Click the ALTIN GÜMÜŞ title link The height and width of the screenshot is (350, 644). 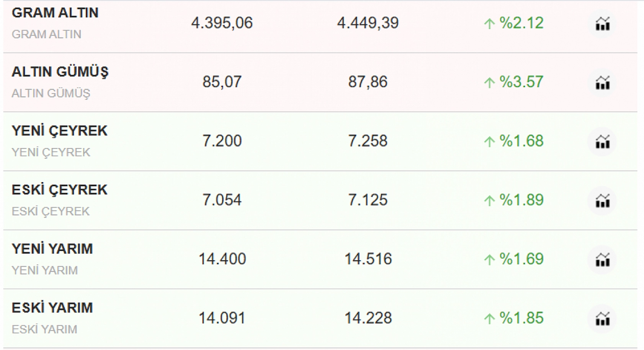point(60,72)
